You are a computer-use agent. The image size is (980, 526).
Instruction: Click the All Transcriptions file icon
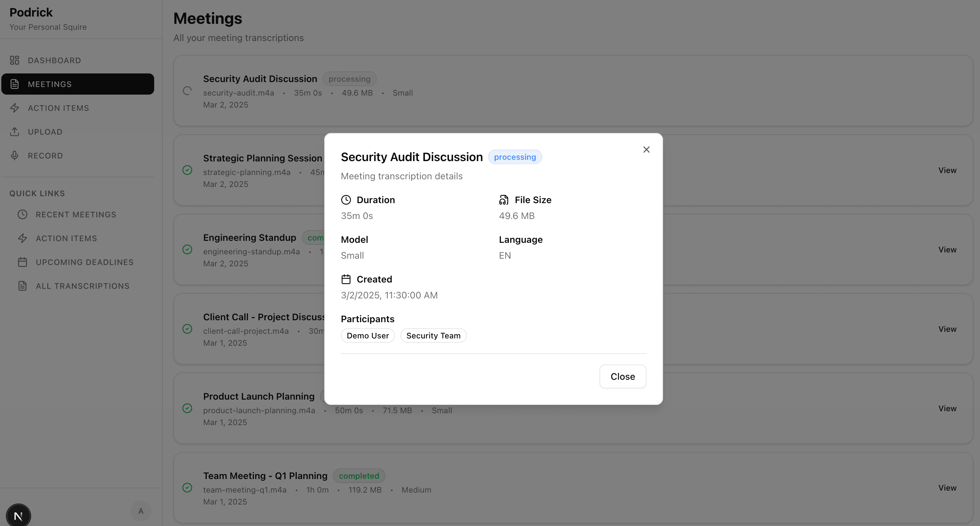click(x=22, y=285)
